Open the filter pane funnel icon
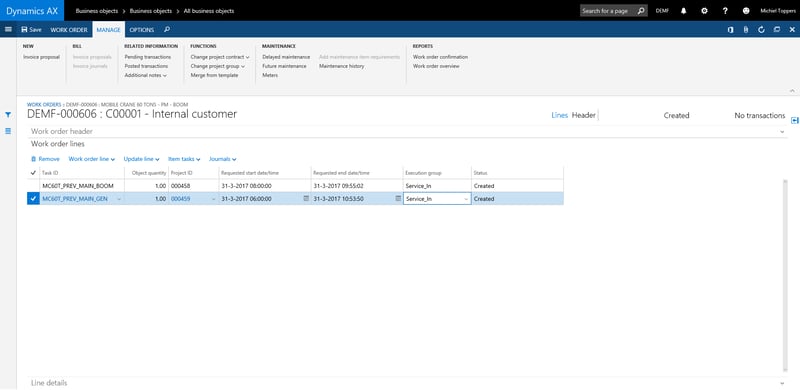This screenshot has width=800, height=390. 8,115
